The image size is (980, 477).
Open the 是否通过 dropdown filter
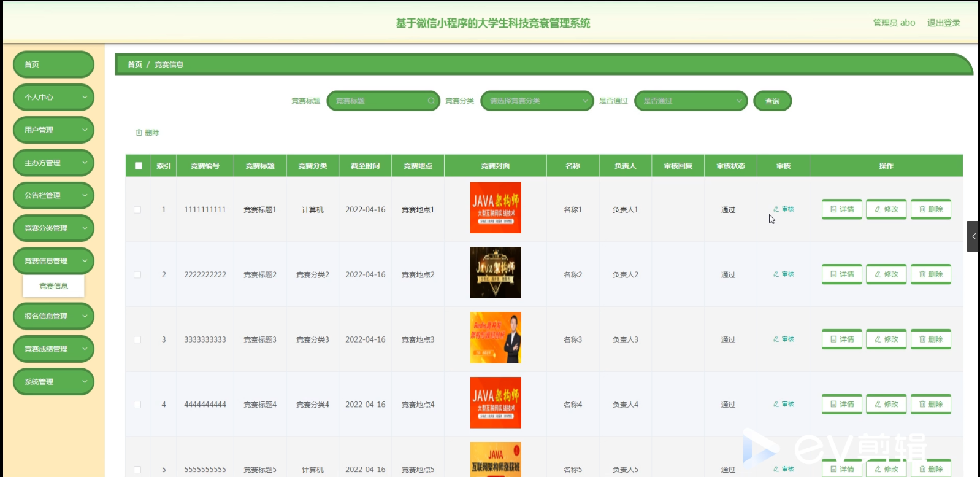691,101
